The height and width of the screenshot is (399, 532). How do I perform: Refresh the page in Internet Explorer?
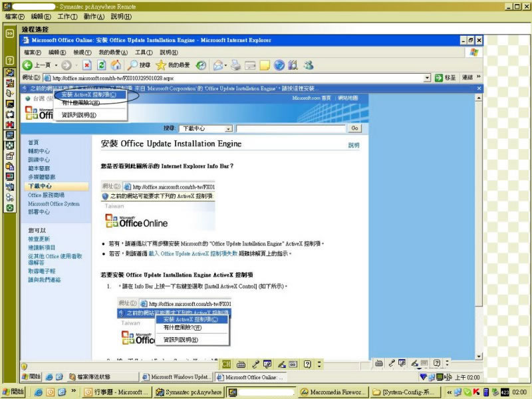click(x=102, y=65)
